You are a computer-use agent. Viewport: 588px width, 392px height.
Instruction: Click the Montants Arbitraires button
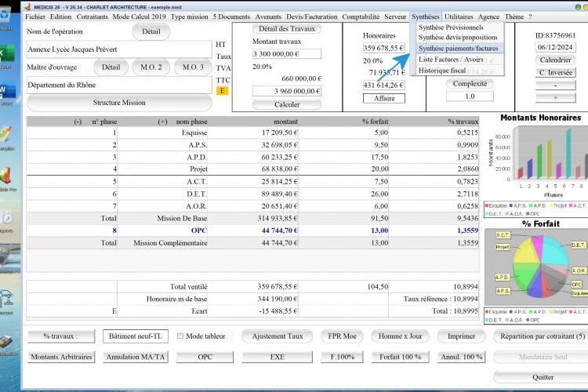pyautogui.click(x=61, y=358)
